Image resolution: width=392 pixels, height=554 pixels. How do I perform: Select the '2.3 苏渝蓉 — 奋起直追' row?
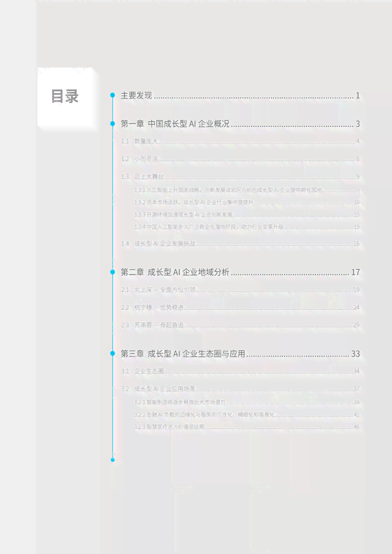point(240,325)
